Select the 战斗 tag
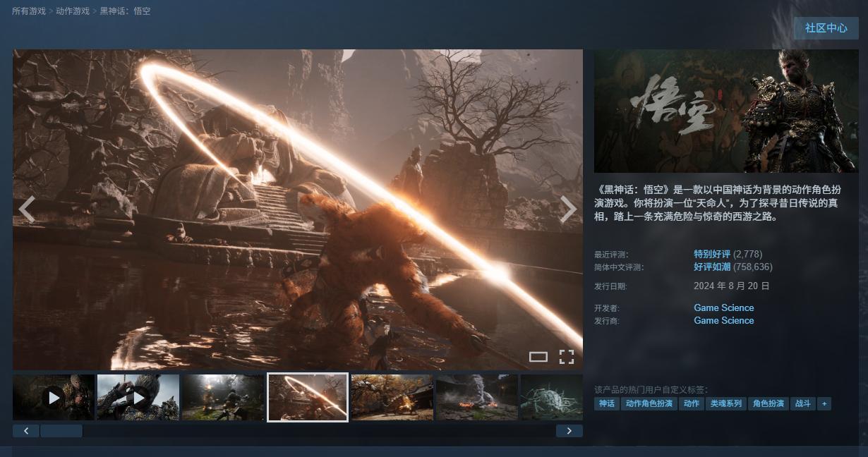868x457 pixels. [803, 404]
